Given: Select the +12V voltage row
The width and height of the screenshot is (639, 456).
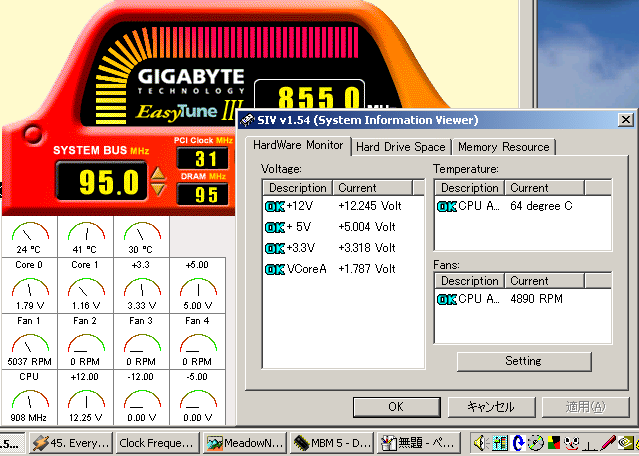Looking at the screenshot, I should click(343, 206).
